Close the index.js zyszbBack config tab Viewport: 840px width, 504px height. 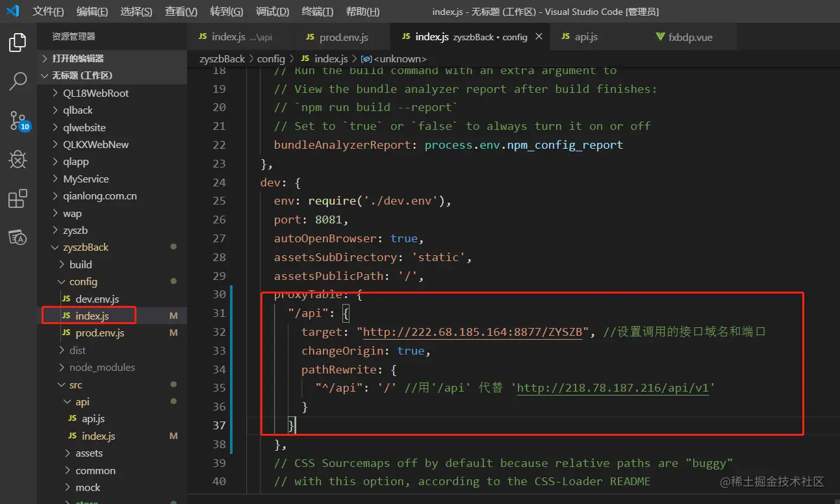539,37
